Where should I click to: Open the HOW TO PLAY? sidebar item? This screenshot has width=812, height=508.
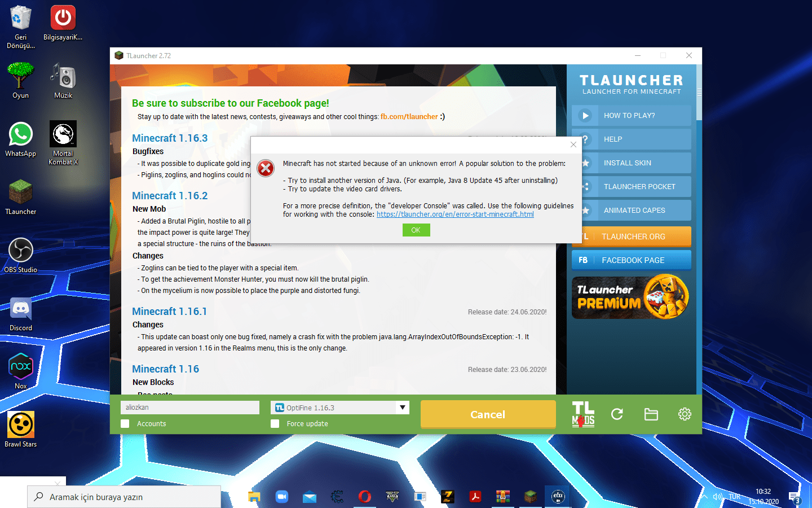point(632,116)
